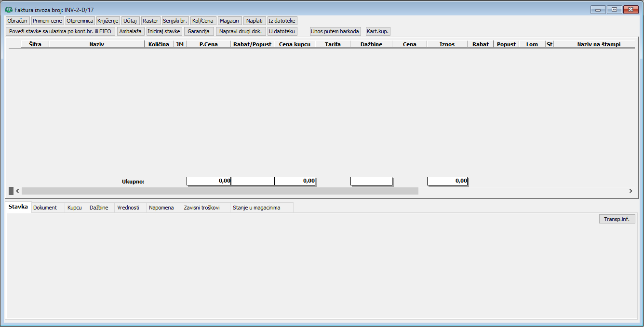Click the Ukupno Iznos total field
This screenshot has height=327, width=644.
click(448, 181)
